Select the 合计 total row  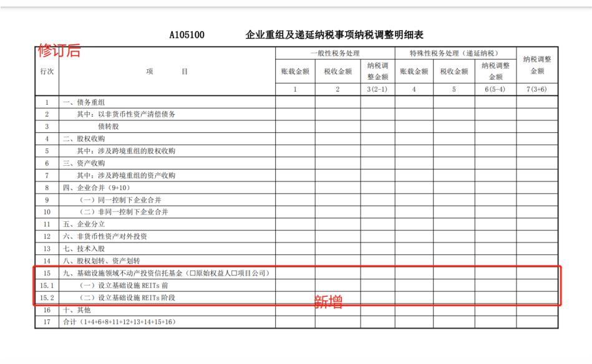click(x=296, y=322)
